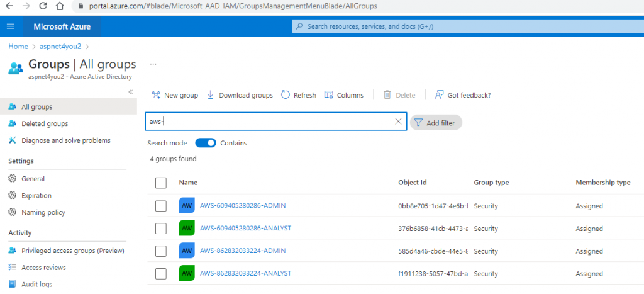Screen dimensions: 644x294
Task: Check the AWS-609405280286-ADMIN row checkbox
Action: tap(161, 206)
